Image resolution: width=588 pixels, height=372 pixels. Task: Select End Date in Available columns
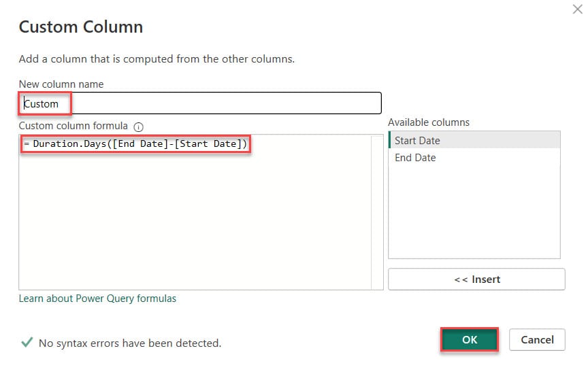click(474, 158)
